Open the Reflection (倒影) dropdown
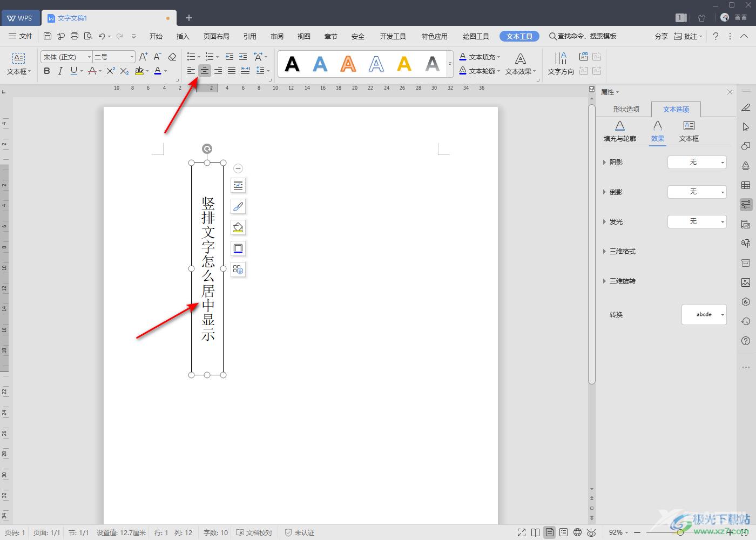The height and width of the screenshot is (540, 756). pyautogui.click(x=697, y=192)
